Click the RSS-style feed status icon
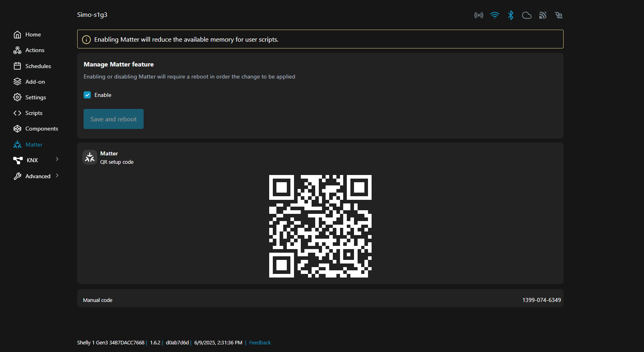Screen dimensions: 644x352 [543, 15]
